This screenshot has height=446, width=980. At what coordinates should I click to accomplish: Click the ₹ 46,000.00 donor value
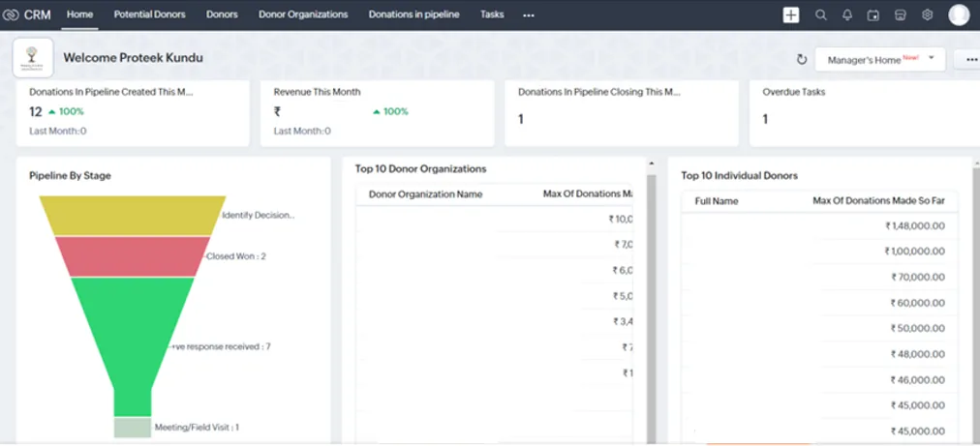(x=917, y=380)
